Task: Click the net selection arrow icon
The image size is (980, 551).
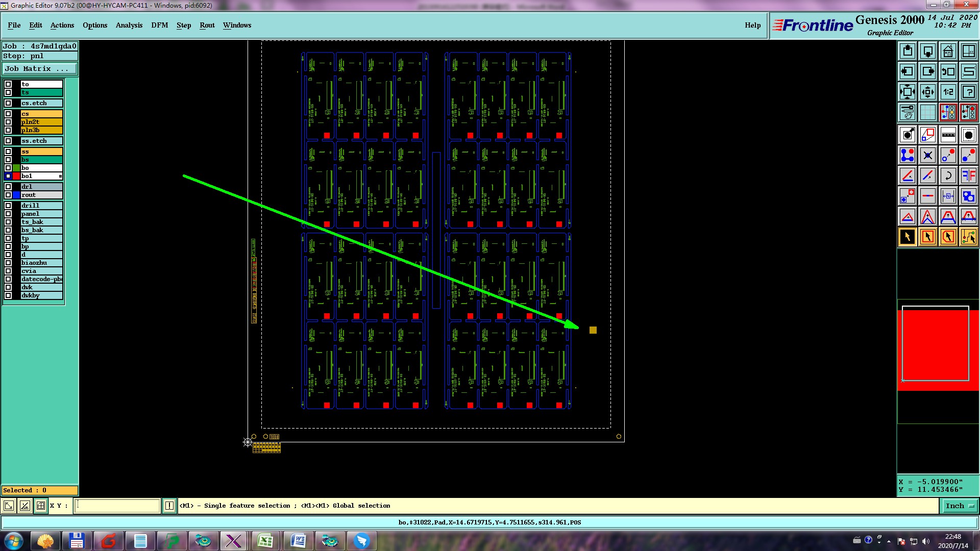Action: (968, 237)
